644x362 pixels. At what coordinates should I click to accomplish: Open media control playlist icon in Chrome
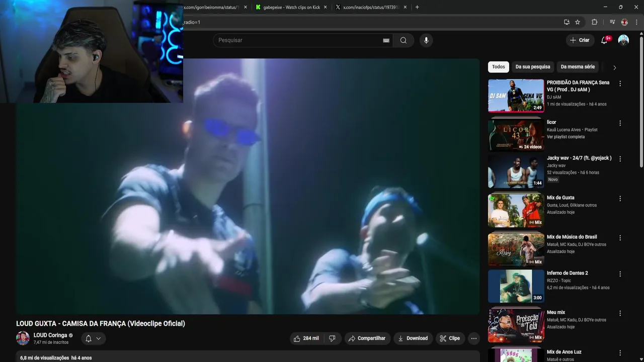(x=612, y=22)
